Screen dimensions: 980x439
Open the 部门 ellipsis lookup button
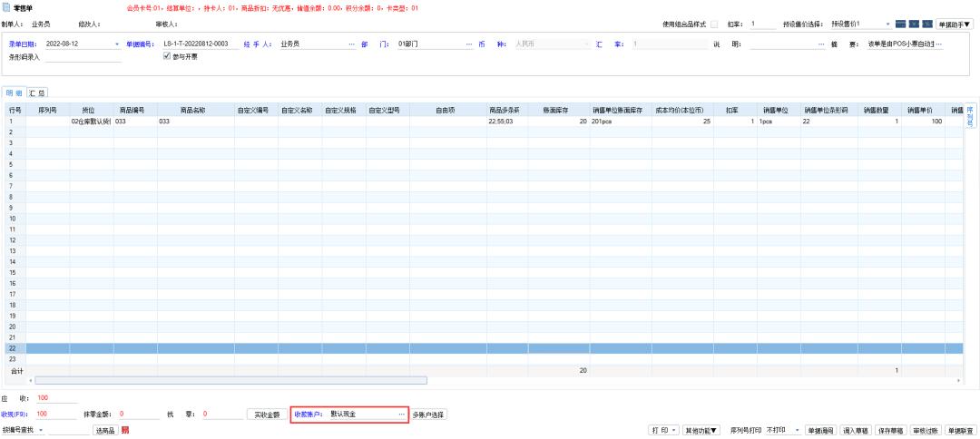click(469, 44)
